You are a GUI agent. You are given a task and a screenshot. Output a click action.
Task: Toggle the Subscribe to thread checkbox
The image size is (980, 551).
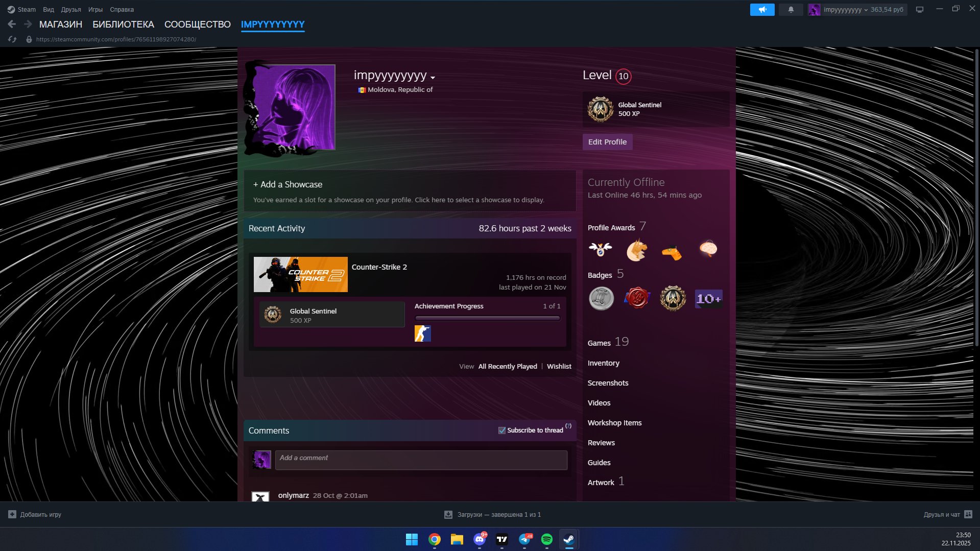pyautogui.click(x=501, y=430)
